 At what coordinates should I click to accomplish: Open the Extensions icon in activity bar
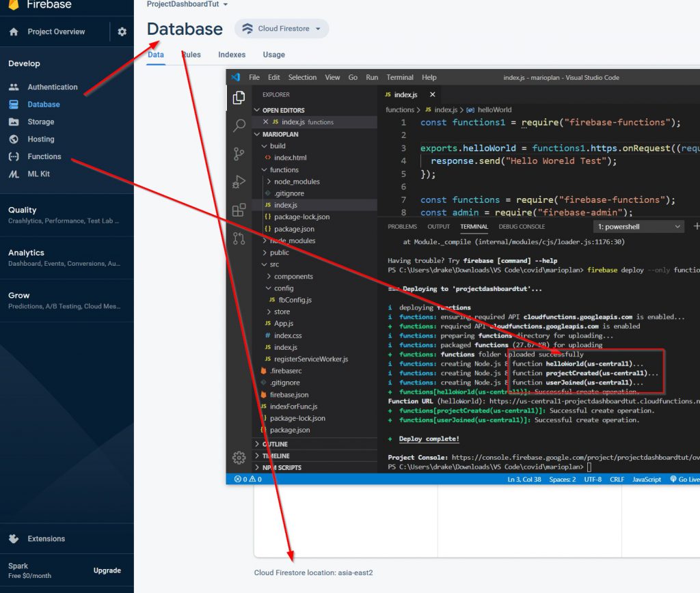[239, 210]
